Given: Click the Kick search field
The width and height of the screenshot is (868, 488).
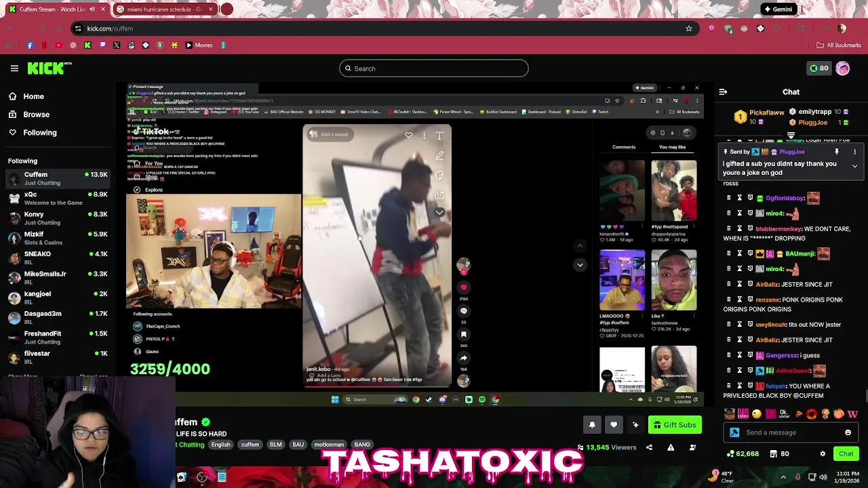Looking at the screenshot, I should (x=433, y=68).
